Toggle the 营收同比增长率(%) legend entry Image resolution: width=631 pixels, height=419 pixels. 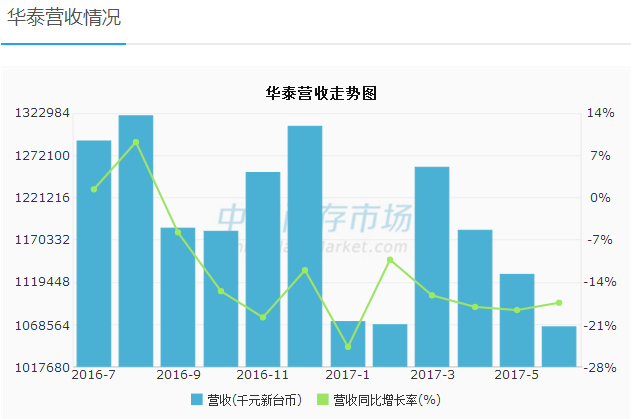379,400
